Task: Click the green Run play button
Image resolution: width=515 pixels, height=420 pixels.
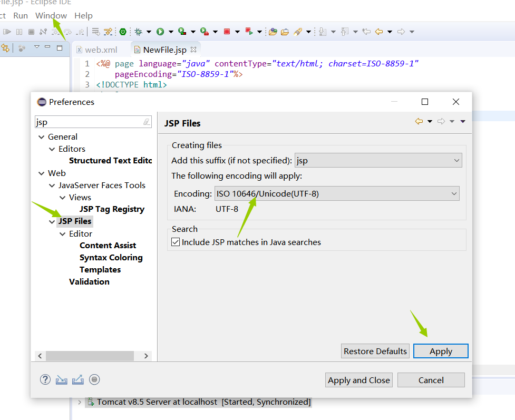Action: pyautogui.click(x=160, y=32)
